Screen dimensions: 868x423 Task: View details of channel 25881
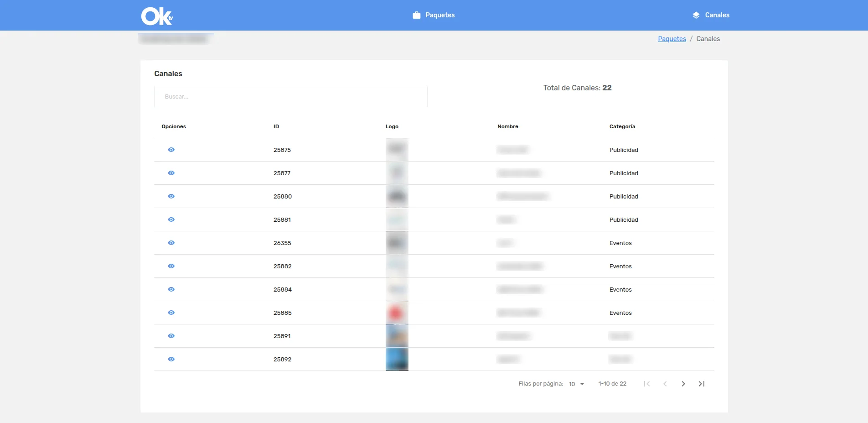(171, 219)
